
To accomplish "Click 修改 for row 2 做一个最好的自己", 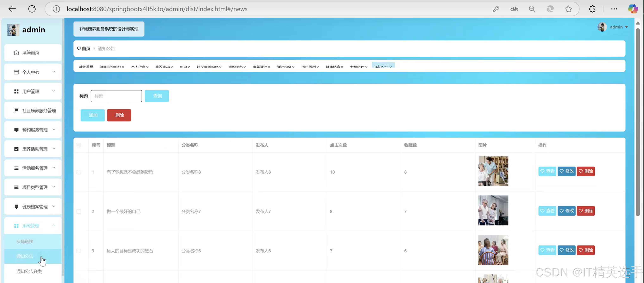I will tap(567, 211).
